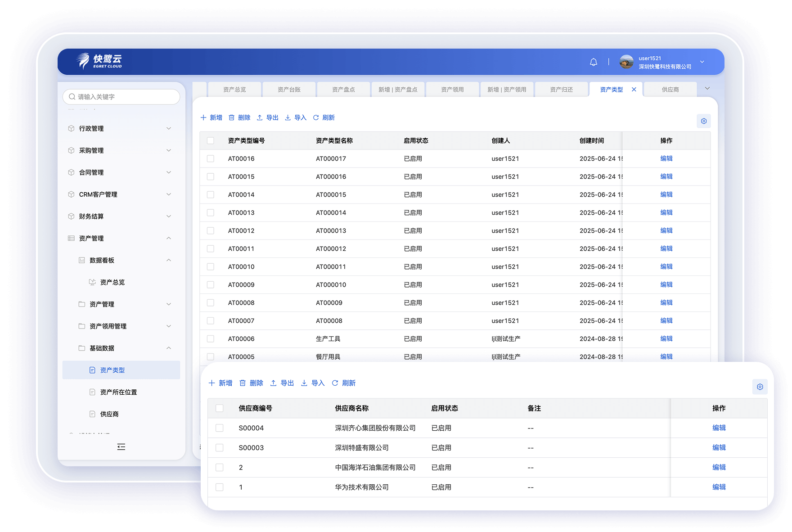
Task: Click 刷新 refresh in asset type toolbar
Action: 324,117
